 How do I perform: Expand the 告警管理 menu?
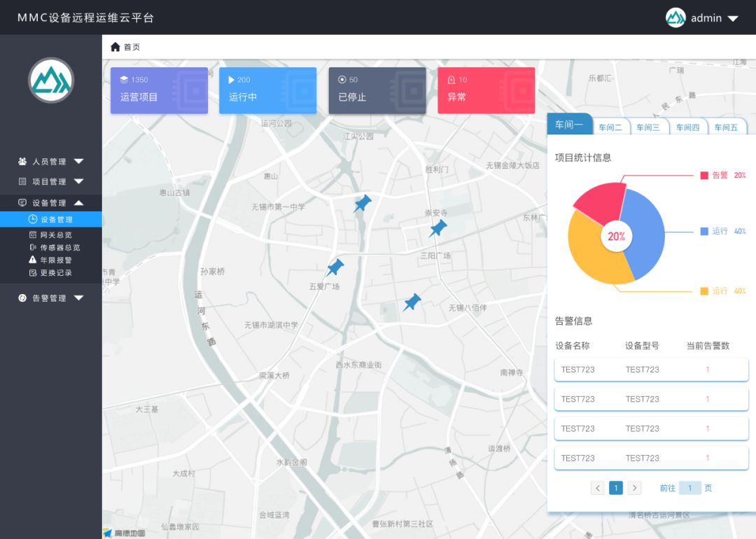point(51,298)
